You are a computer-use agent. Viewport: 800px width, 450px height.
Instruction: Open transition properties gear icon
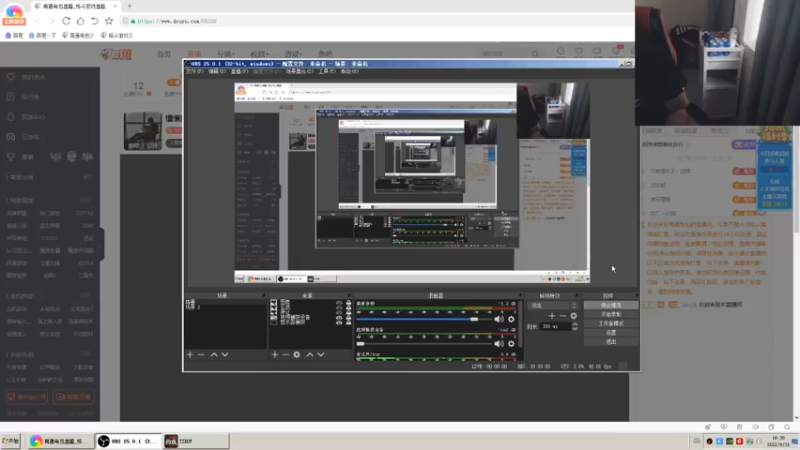(x=573, y=316)
